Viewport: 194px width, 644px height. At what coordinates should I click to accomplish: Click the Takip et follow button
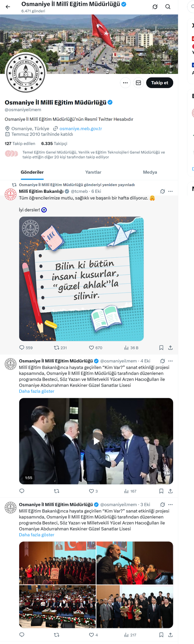point(160,83)
